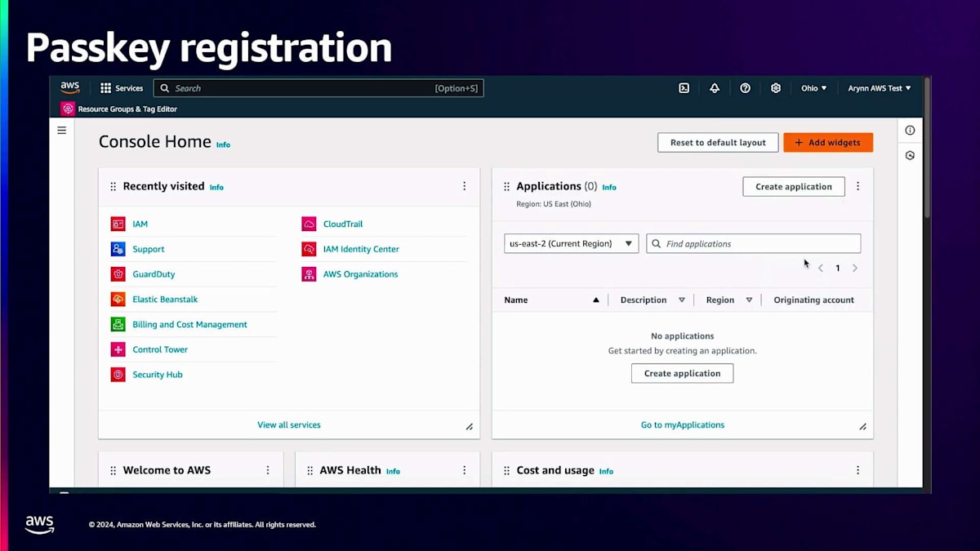The width and height of the screenshot is (980, 551).
Task: Open CloudShell from the top bar
Action: pos(684,88)
